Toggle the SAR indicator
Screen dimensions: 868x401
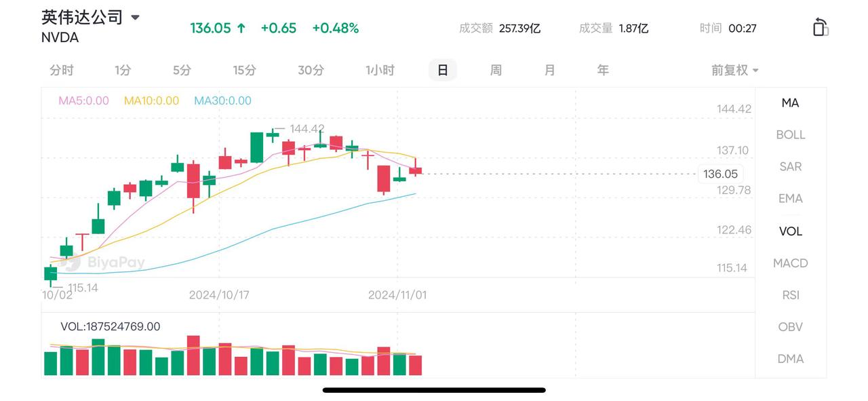(791, 166)
